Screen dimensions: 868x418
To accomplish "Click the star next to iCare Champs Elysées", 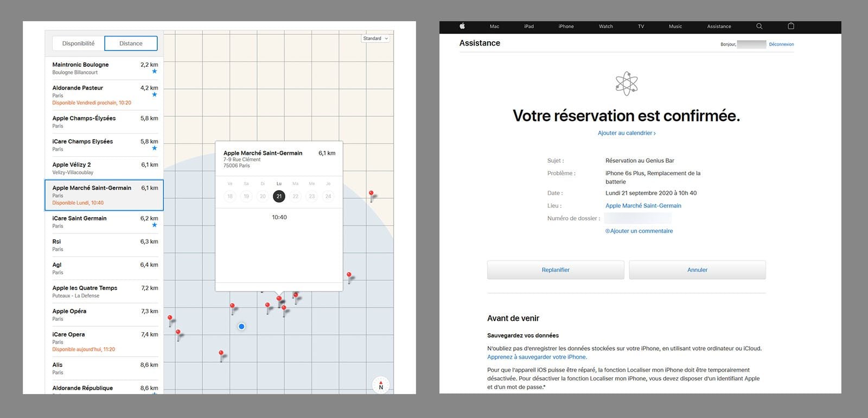I will [155, 148].
